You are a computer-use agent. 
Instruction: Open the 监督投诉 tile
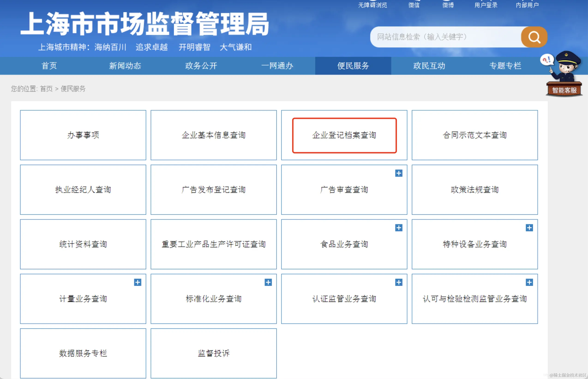213,353
